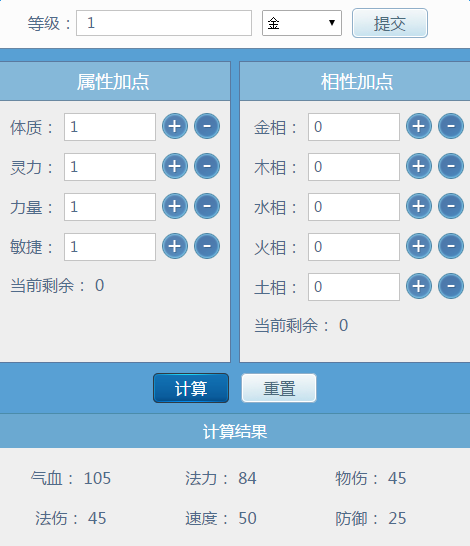Viewport: 470px width, 546px height.
Task: Decrease 水相 using minus button
Action: pos(451,206)
